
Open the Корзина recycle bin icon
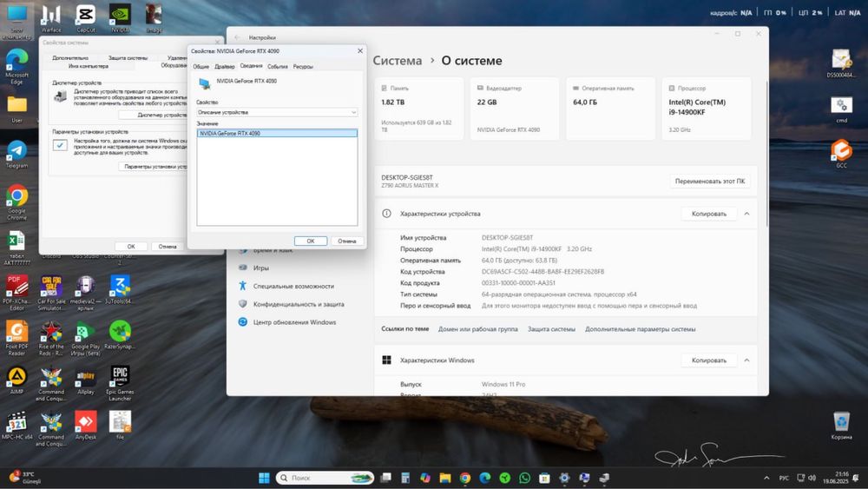pos(840,422)
